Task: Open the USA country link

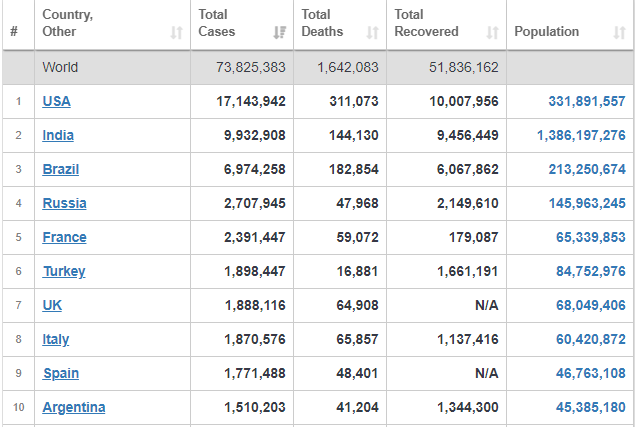Action: click(56, 101)
